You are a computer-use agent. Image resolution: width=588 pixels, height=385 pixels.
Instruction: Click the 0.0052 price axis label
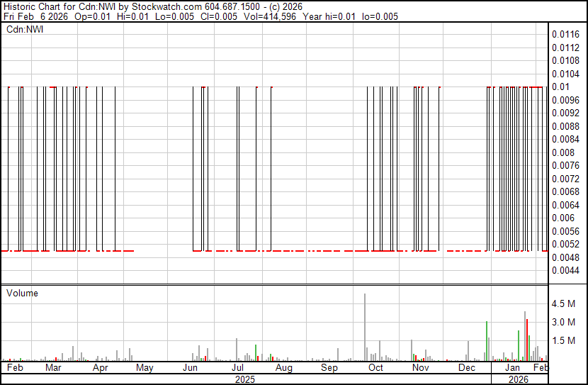pos(565,245)
